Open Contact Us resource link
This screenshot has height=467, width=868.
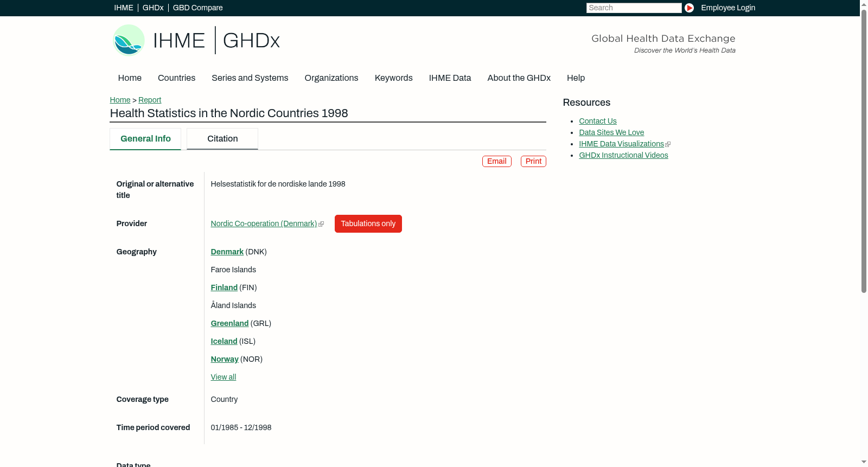(x=598, y=121)
